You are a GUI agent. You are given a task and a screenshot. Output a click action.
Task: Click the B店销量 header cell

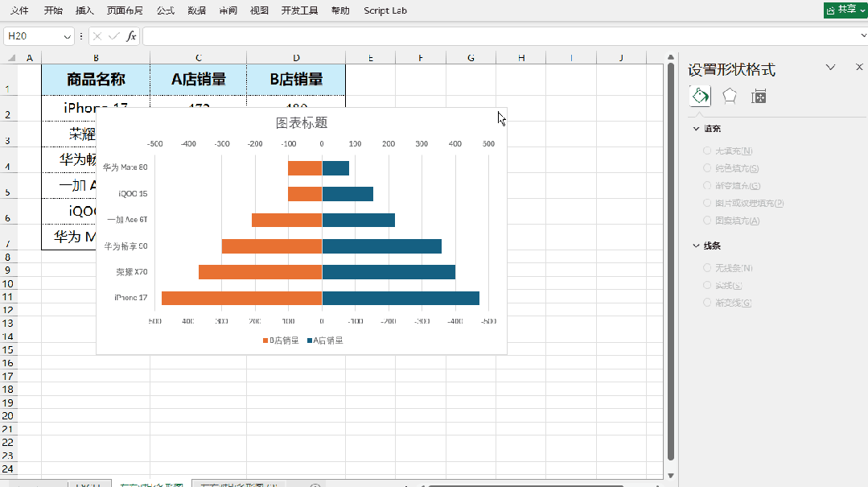click(296, 79)
